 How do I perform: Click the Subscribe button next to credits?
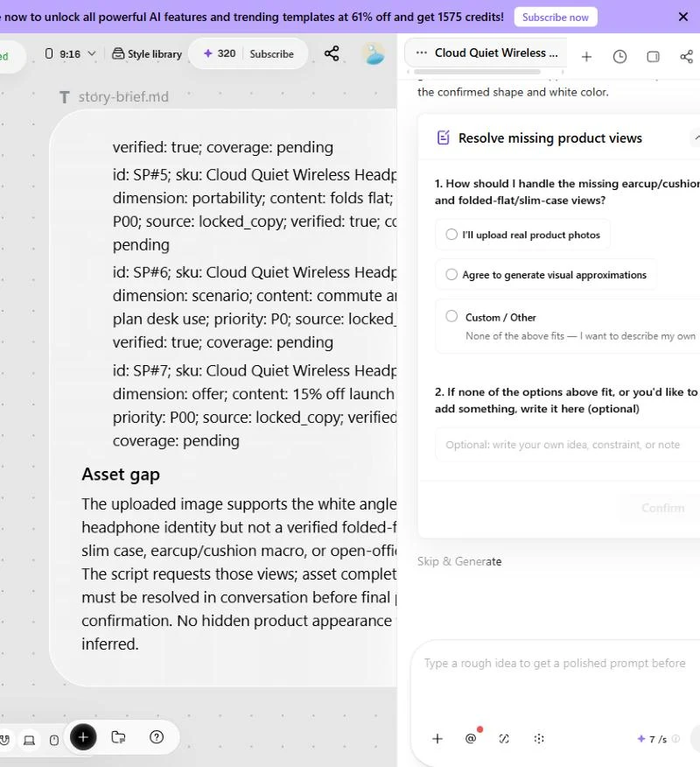(x=272, y=53)
